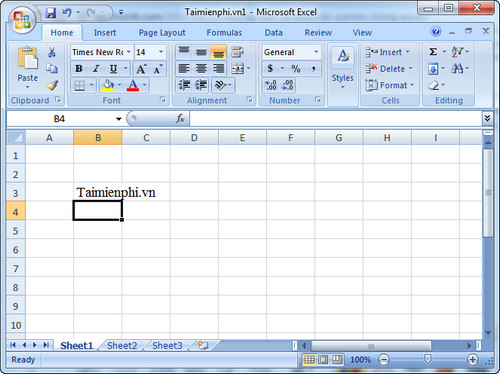Open the Borders dropdown arrow
Image resolution: width=500 pixels, height=374 pixels.
pos(91,85)
